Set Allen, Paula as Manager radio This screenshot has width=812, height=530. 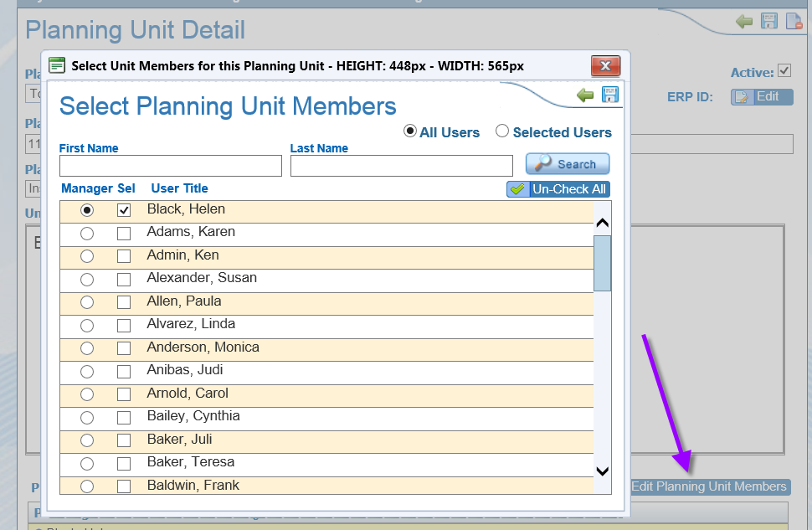87,302
